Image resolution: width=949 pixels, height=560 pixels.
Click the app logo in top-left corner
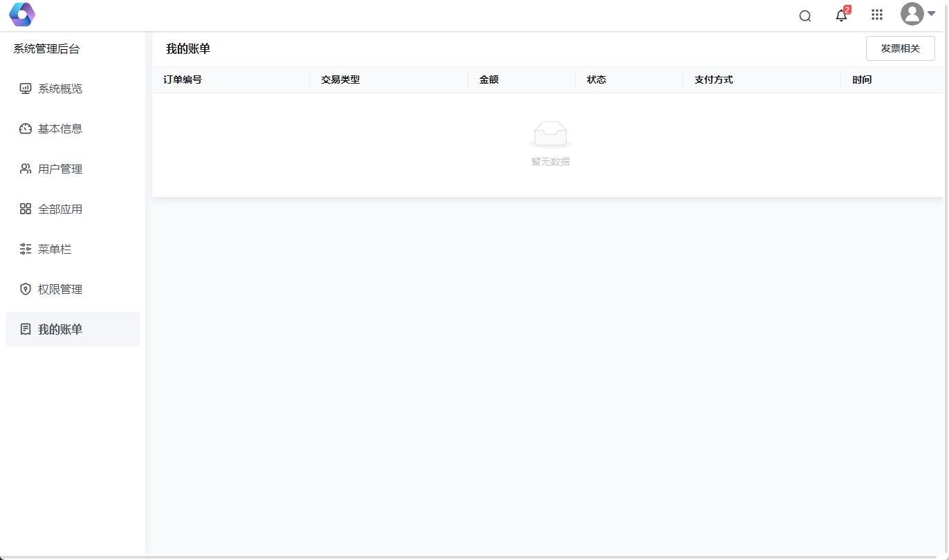pyautogui.click(x=21, y=15)
